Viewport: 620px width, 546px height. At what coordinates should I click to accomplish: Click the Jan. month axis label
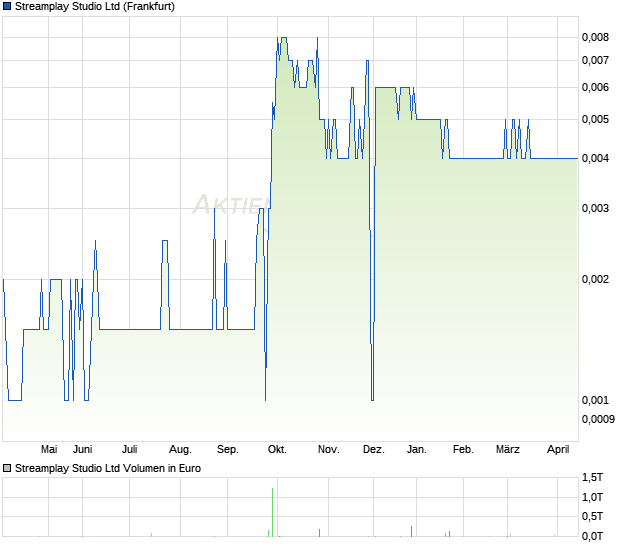417,449
